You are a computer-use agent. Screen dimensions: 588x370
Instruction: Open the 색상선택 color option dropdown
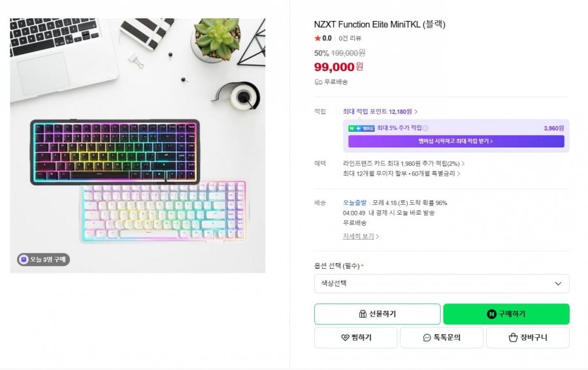click(x=441, y=283)
